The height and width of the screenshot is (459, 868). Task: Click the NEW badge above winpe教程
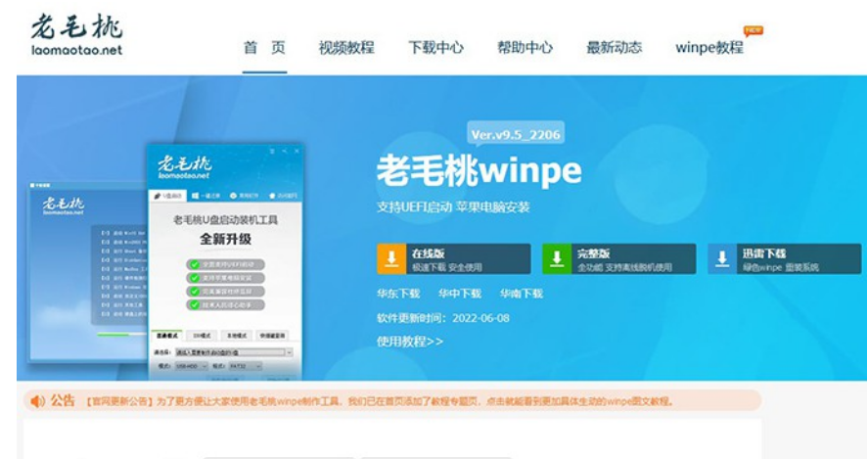[x=753, y=31]
